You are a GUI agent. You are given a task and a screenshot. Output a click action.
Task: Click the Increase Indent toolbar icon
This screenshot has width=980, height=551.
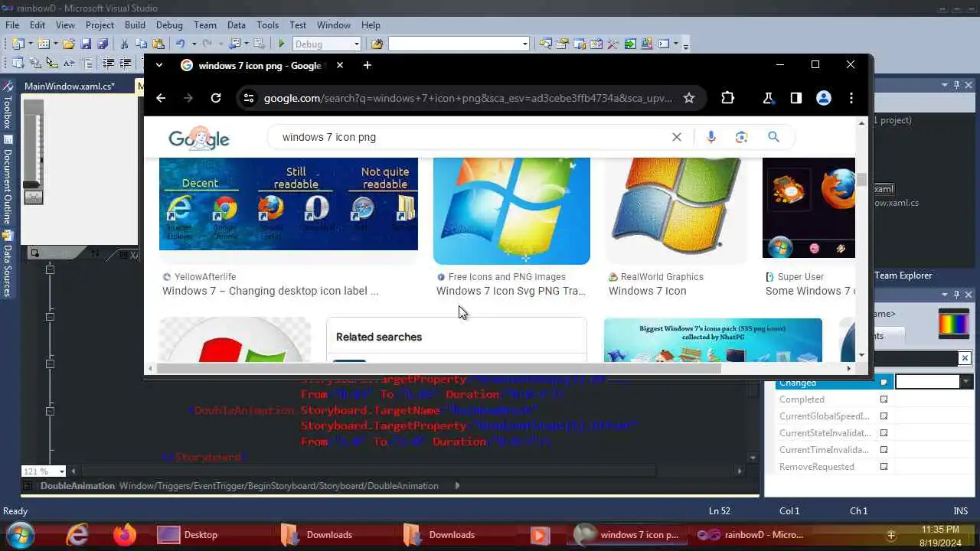126,63
